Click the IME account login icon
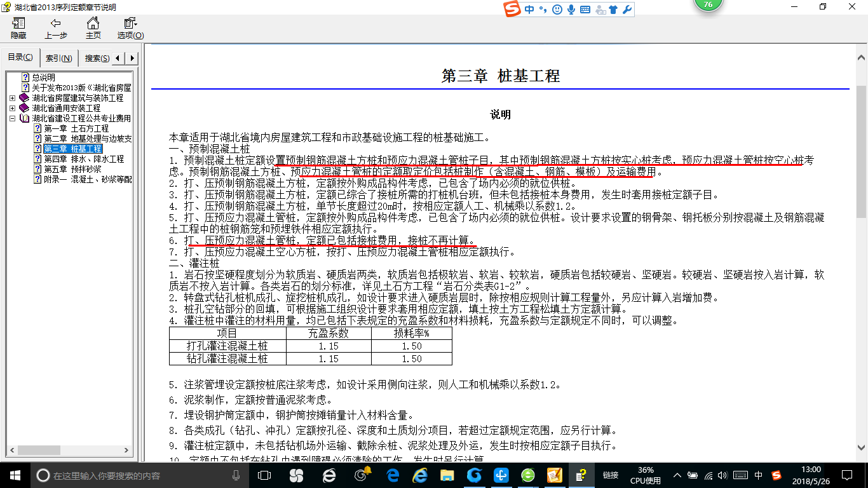Viewport: 868px width, 488px height. pos(599,10)
